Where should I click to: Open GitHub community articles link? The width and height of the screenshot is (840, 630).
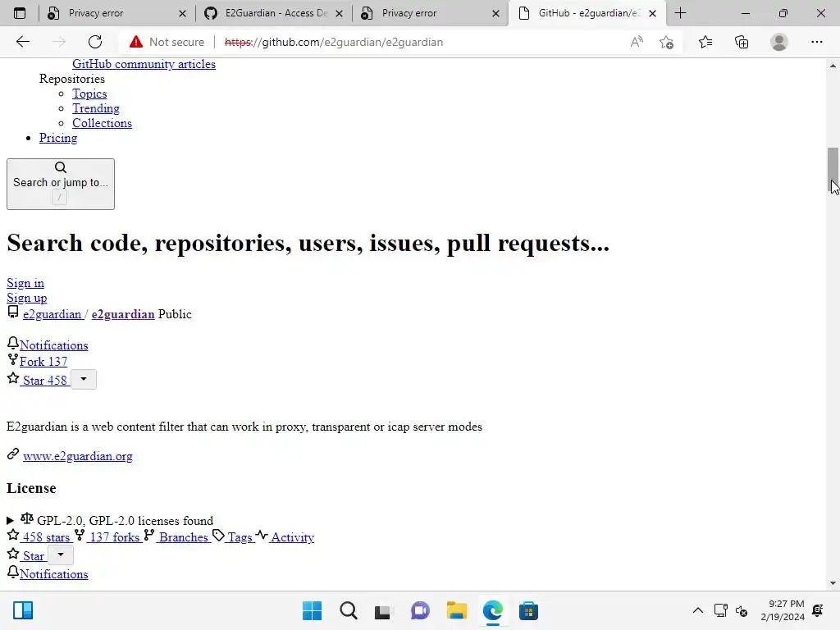click(x=144, y=64)
